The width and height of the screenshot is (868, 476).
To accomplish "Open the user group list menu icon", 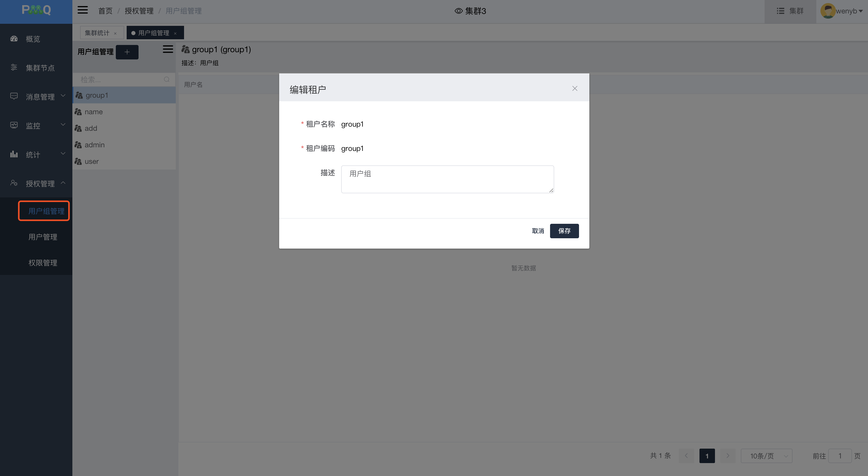I will pos(168,49).
